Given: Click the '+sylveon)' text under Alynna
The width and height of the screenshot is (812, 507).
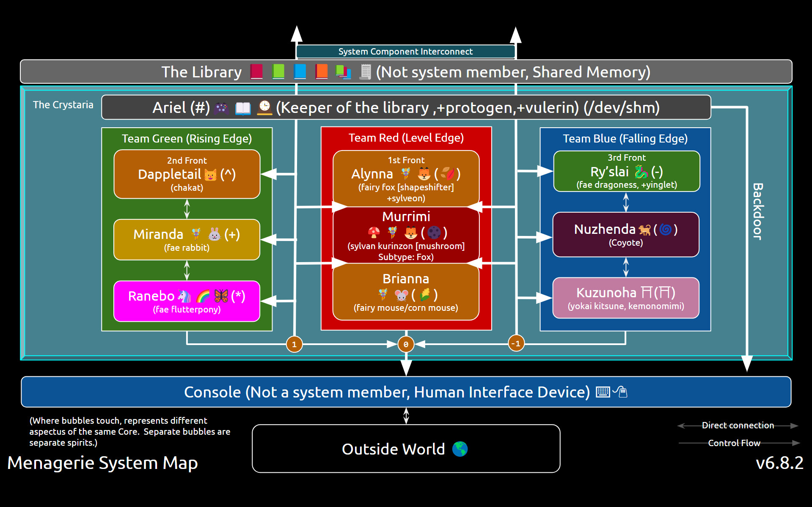Looking at the screenshot, I should tap(406, 198).
